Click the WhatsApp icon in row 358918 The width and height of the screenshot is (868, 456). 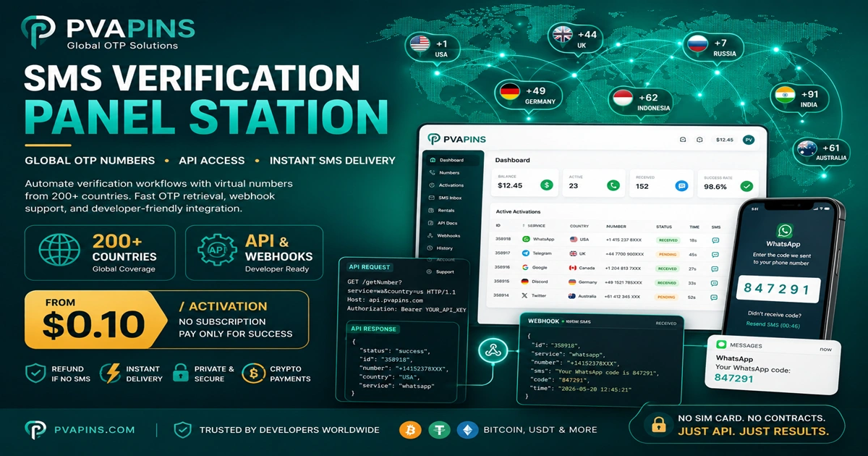point(526,239)
